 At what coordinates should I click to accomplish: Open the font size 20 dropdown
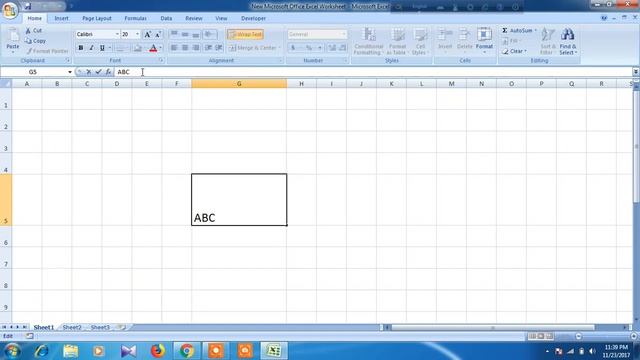(137, 34)
